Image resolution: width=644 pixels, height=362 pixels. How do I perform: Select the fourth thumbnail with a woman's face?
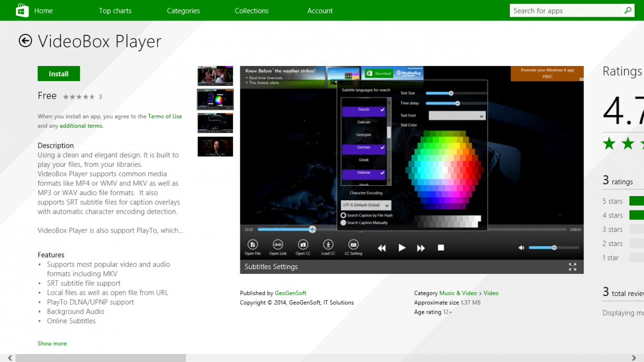(215, 147)
